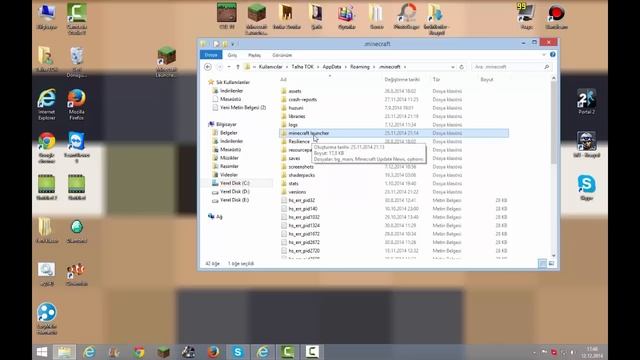
Task: Open Explorer help via the question mark icon
Action: coord(553,55)
